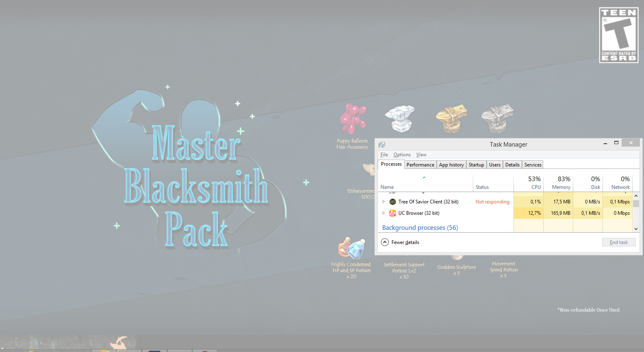Click the Tree Of Savior Client process icon
This screenshot has width=644, height=352.
392,202
